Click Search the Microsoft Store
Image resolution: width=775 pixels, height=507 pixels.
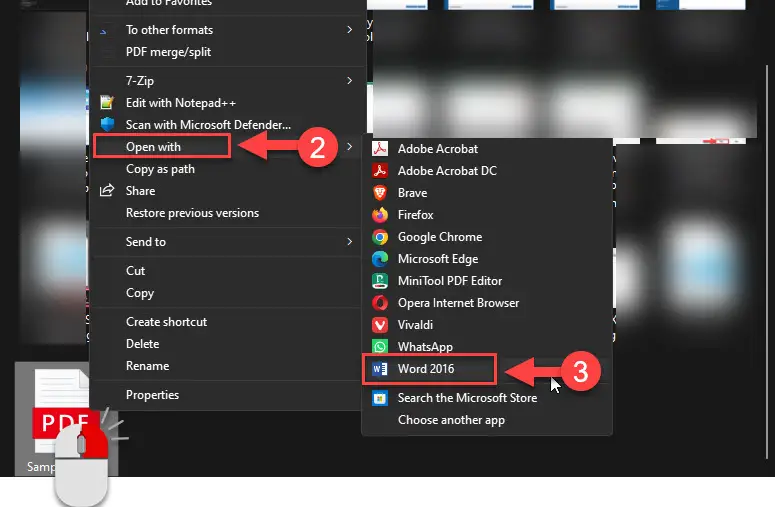coord(487,398)
